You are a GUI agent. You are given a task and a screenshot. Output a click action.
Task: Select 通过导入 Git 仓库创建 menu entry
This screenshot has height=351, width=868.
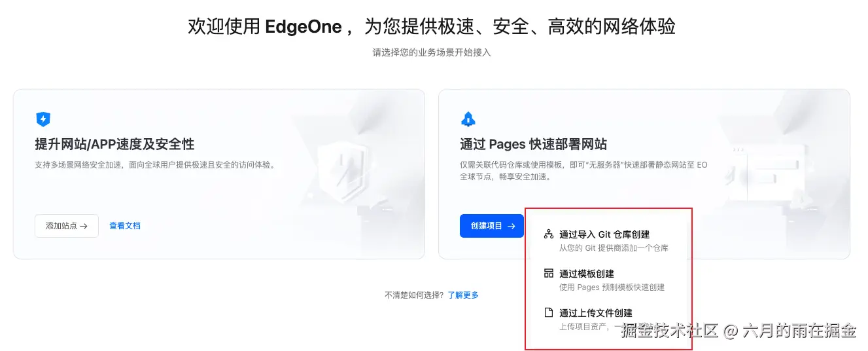(x=604, y=234)
